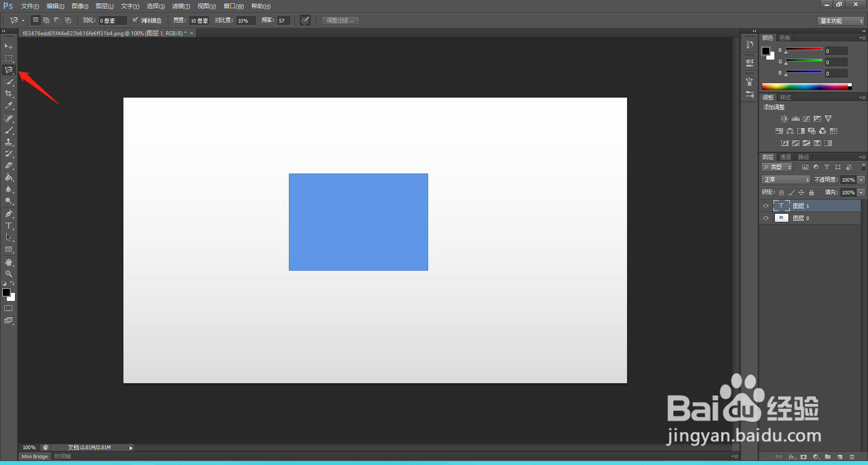
Task: Add a Brightness/Contrast adjustment
Action: click(x=784, y=118)
